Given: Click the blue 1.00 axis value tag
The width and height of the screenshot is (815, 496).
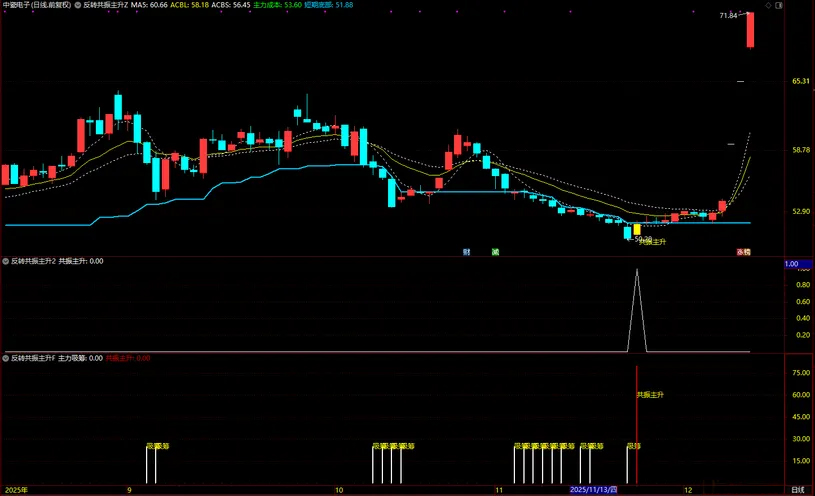Looking at the screenshot, I should [798, 264].
